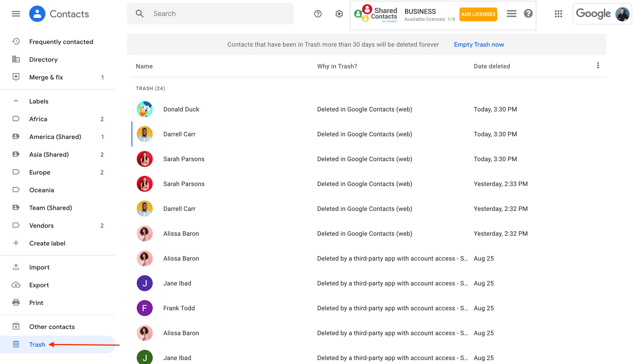The height and width of the screenshot is (364, 638).
Task: Select Frank Todd by clicking his avatar
Action: pyautogui.click(x=145, y=308)
